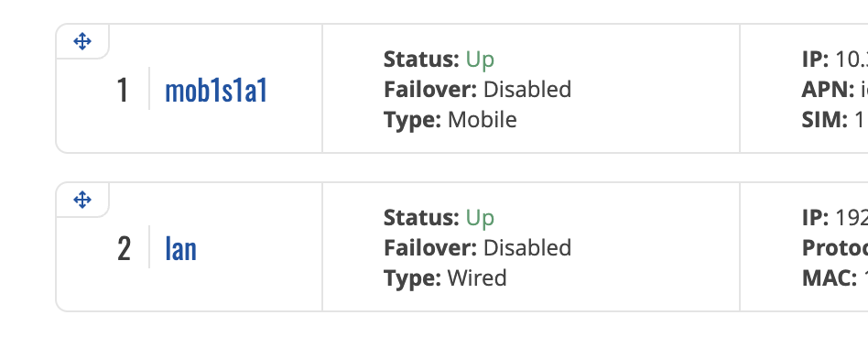The width and height of the screenshot is (868, 337).
Task: Open the mob1s1a1 interface link
Action: pyautogui.click(x=216, y=90)
